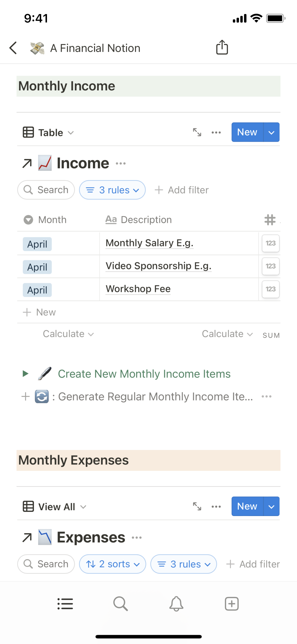Create a new page with plus icon
Image resolution: width=297 pixels, height=644 pixels.
[x=232, y=604]
